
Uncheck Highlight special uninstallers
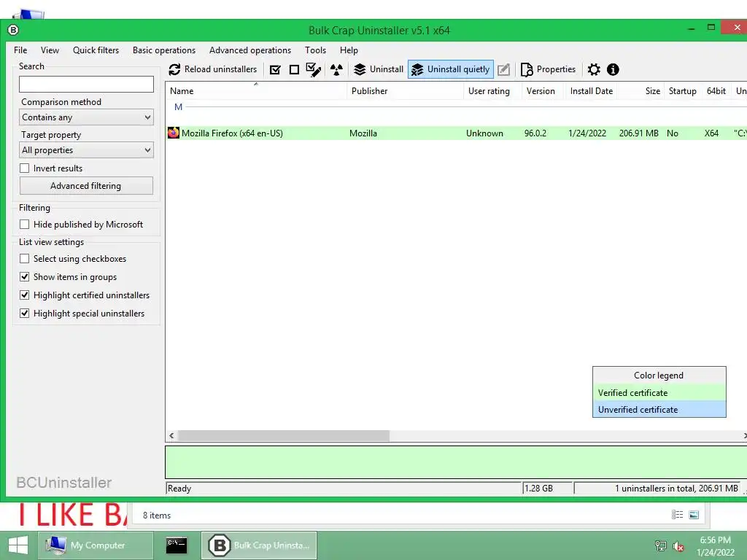coord(24,314)
